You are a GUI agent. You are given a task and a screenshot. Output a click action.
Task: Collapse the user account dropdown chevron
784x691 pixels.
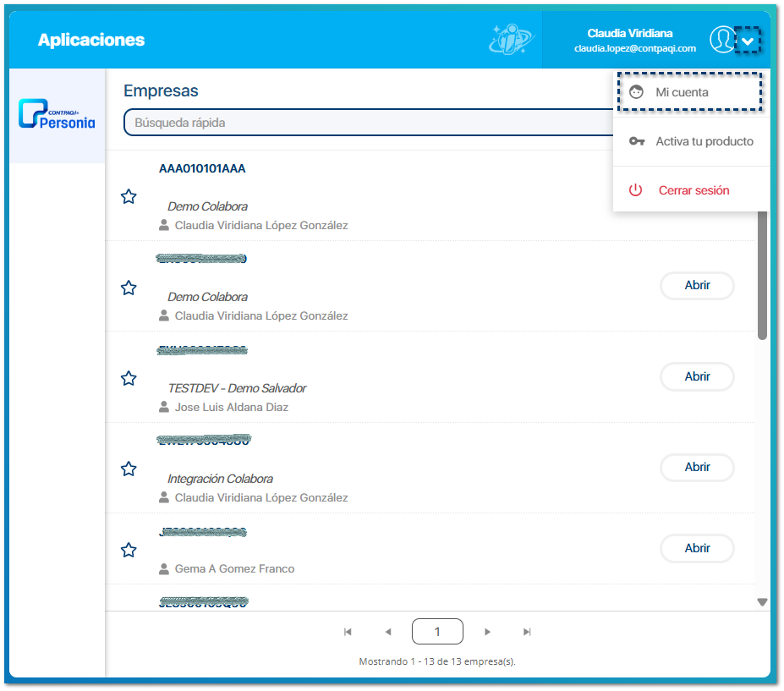748,41
